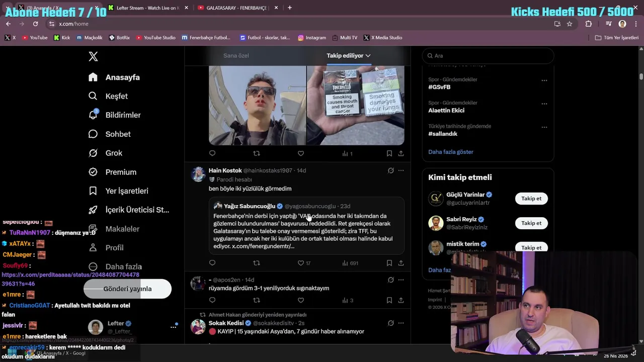Open Profil page
Viewport: 644px width, 362px height.
click(x=106, y=247)
